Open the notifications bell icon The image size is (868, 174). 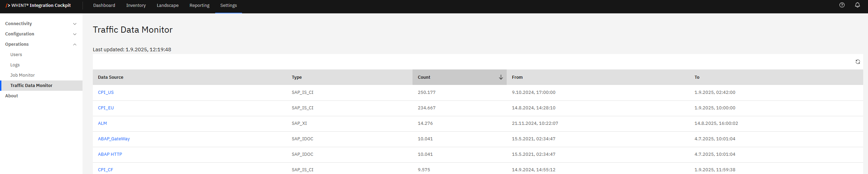[857, 5]
